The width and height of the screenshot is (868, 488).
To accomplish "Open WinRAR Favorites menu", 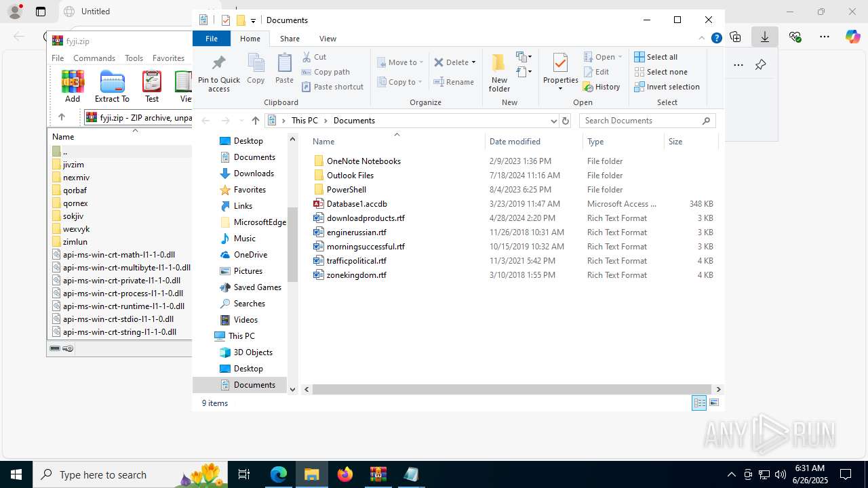I will 168,58.
